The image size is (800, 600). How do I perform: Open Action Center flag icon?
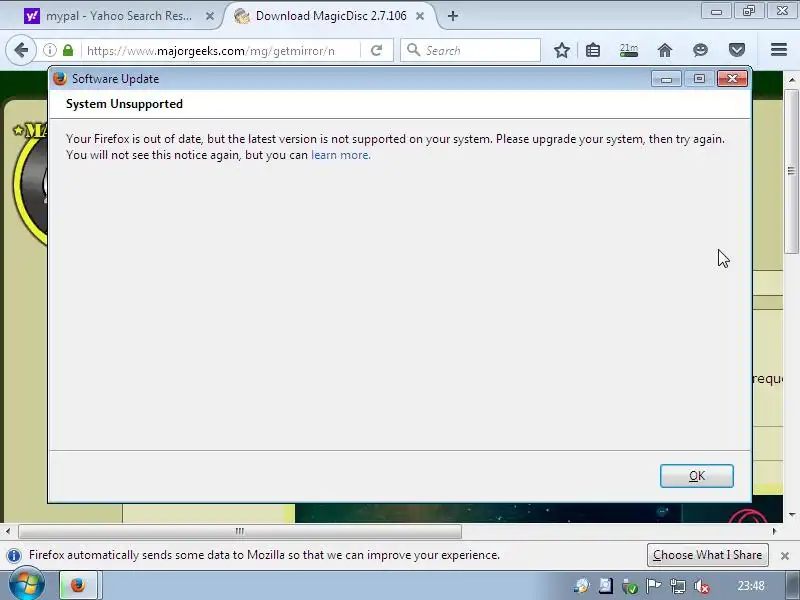click(x=653, y=586)
